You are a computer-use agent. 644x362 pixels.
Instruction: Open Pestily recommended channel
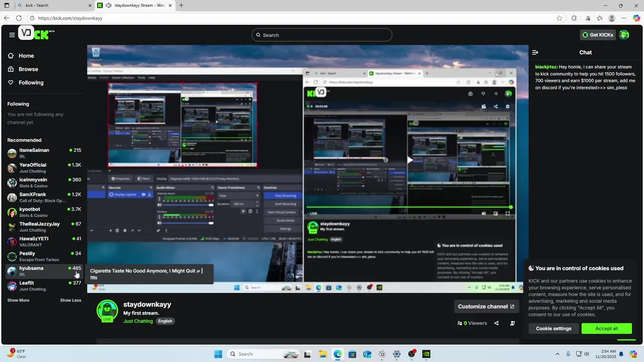44,256
